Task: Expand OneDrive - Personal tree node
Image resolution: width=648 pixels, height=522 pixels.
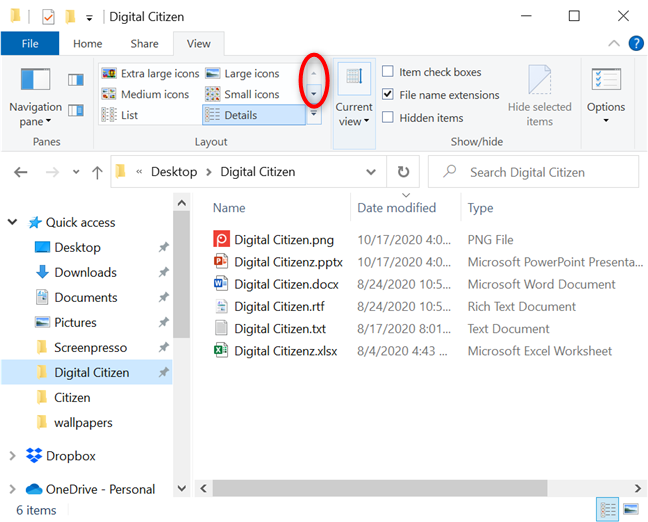Action: click(12, 489)
